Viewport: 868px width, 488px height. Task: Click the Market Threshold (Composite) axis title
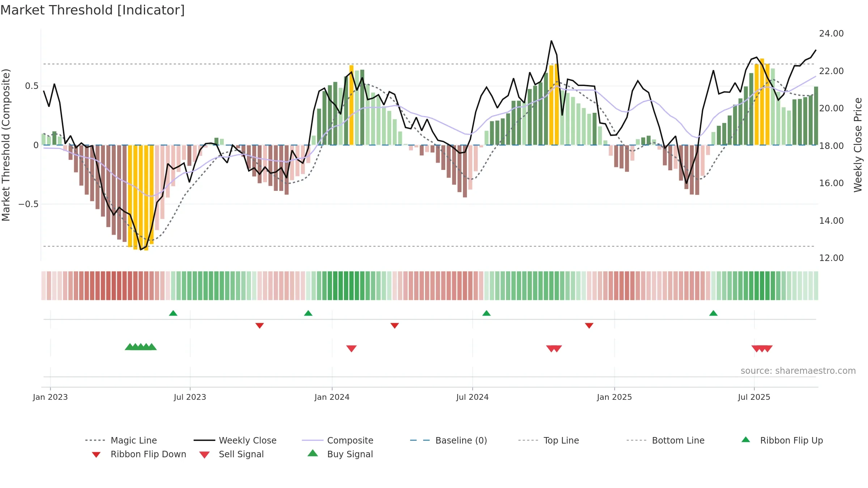(6, 145)
